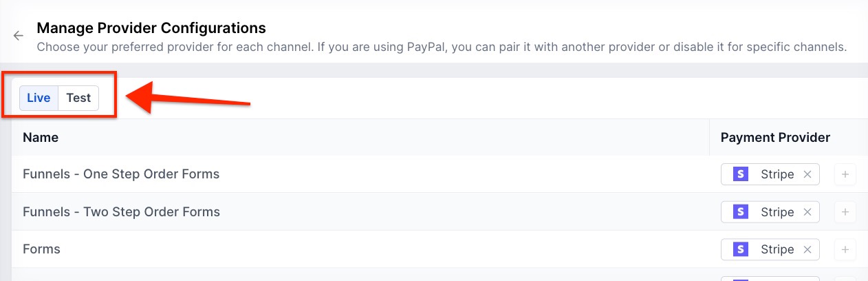Remove Stripe from Funnels One Step Order Forms
The height and width of the screenshot is (281, 868).
coord(807,174)
